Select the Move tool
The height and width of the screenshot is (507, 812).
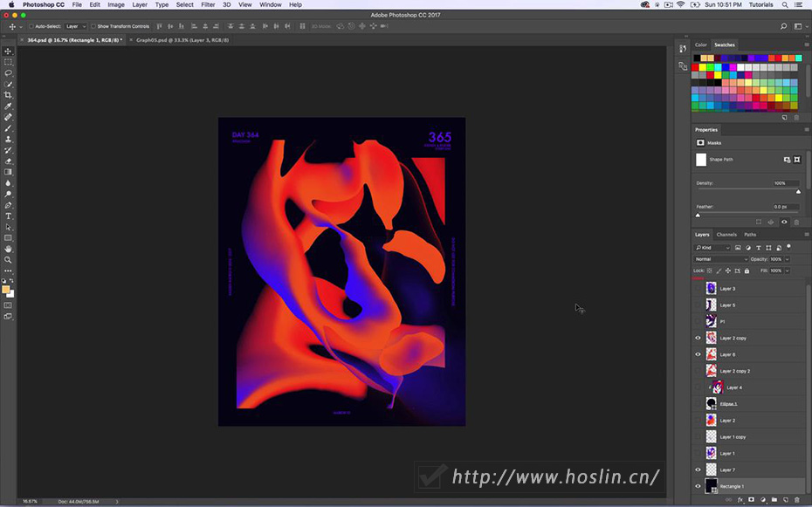[x=8, y=51]
